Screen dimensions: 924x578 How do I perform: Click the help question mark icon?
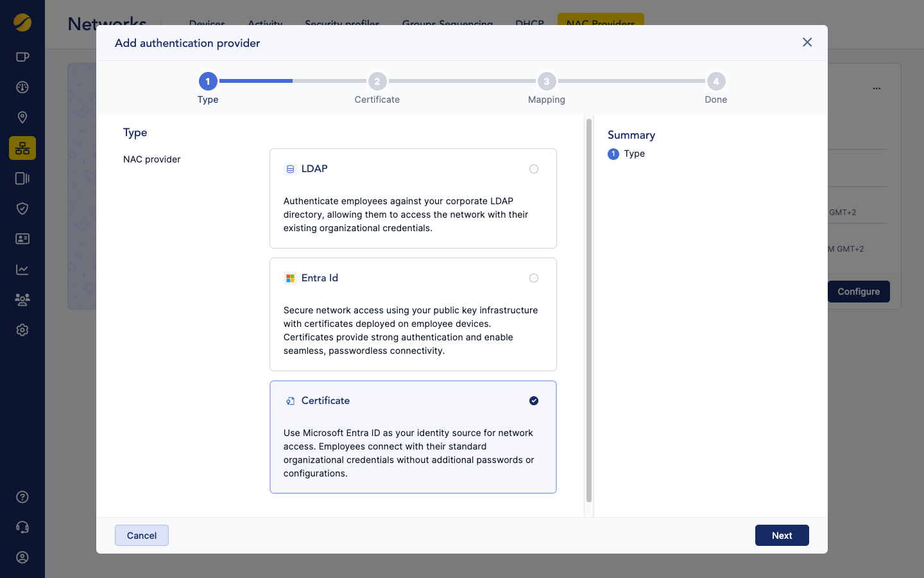pyautogui.click(x=22, y=497)
